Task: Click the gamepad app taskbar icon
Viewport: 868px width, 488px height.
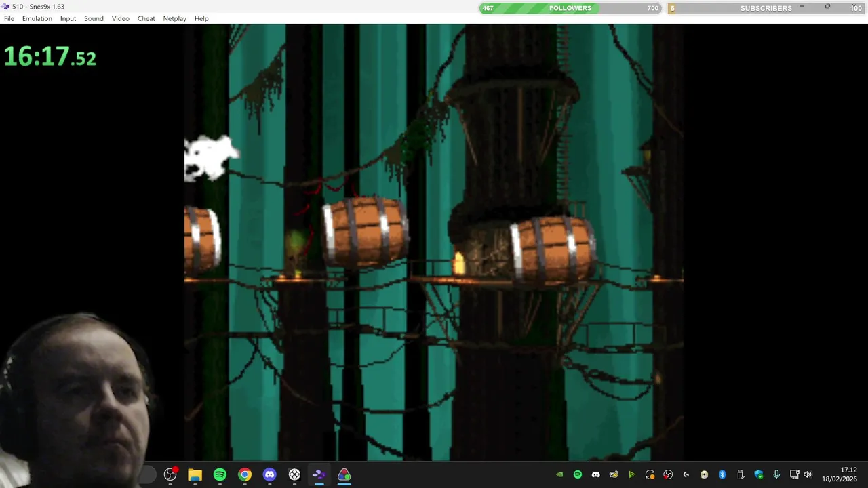Action: (x=294, y=474)
